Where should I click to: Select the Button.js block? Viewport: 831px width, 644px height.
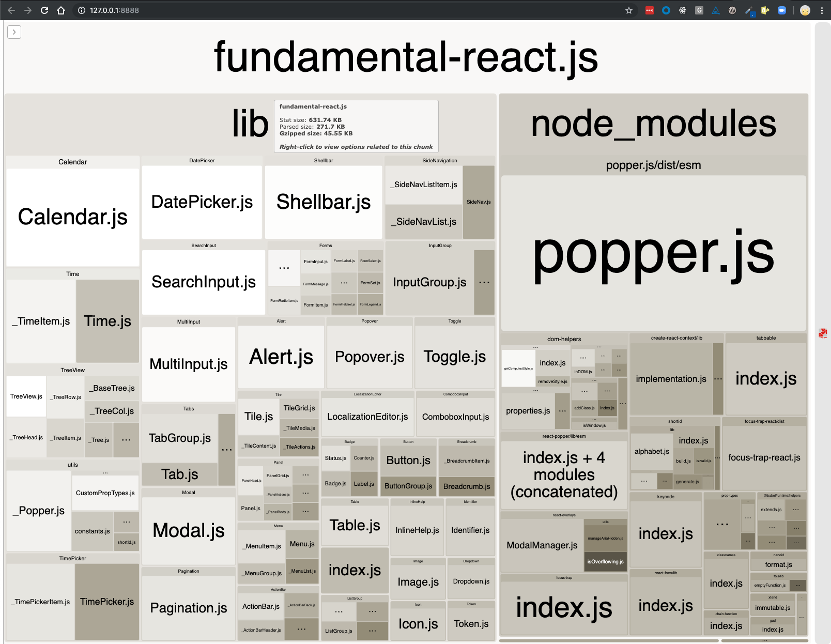coord(408,461)
